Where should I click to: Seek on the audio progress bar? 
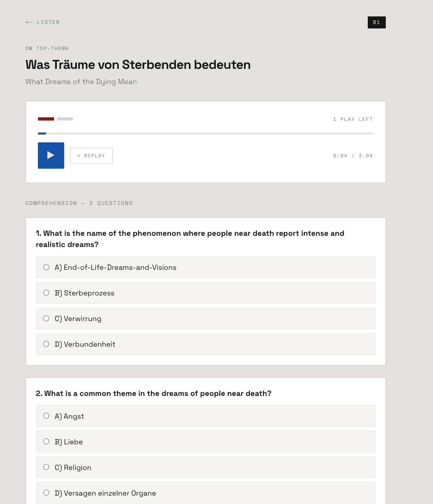click(206, 133)
